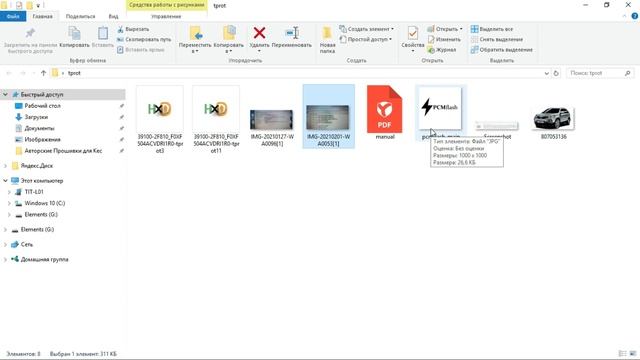Select the manual PDF file
Viewport: 640px width, 360px height.
click(384, 113)
